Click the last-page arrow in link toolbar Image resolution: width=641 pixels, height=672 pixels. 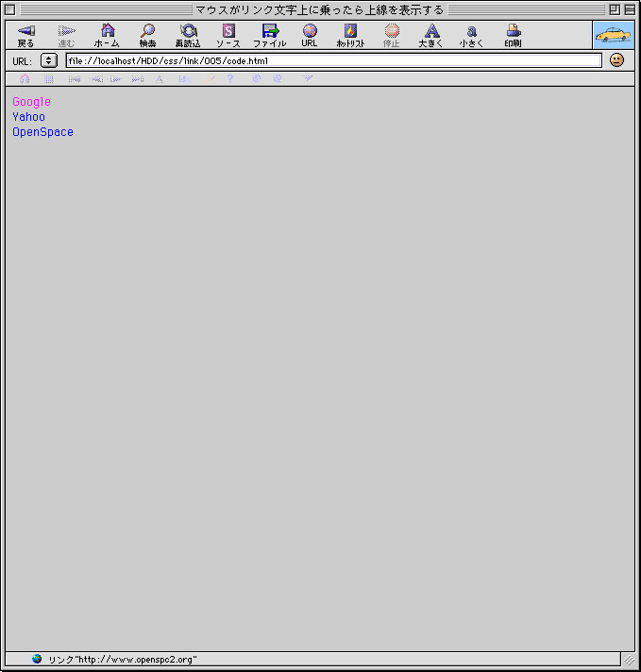click(138, 79)
